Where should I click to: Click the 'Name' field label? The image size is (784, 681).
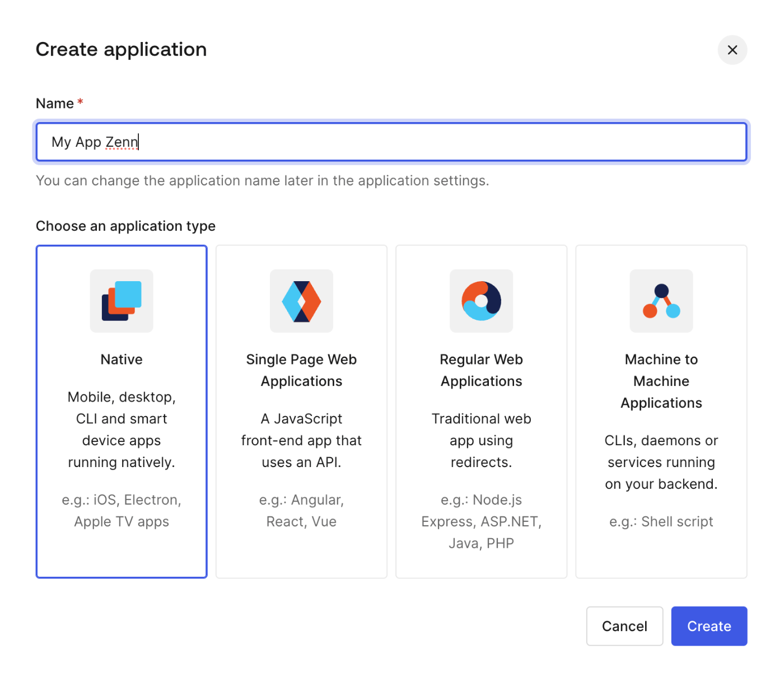pyautogui.click(x=55, y=104)
